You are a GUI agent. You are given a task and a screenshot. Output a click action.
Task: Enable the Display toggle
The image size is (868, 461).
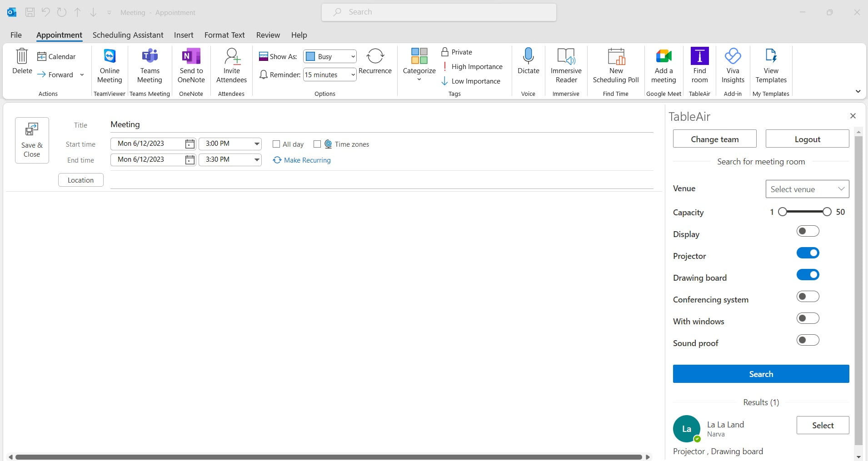pos(808,231)
